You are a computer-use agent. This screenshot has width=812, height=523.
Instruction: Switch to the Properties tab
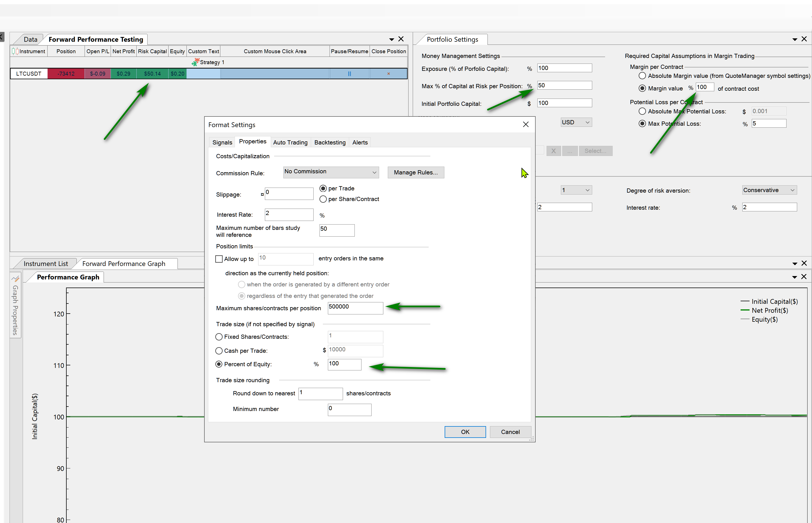point(252,142)
